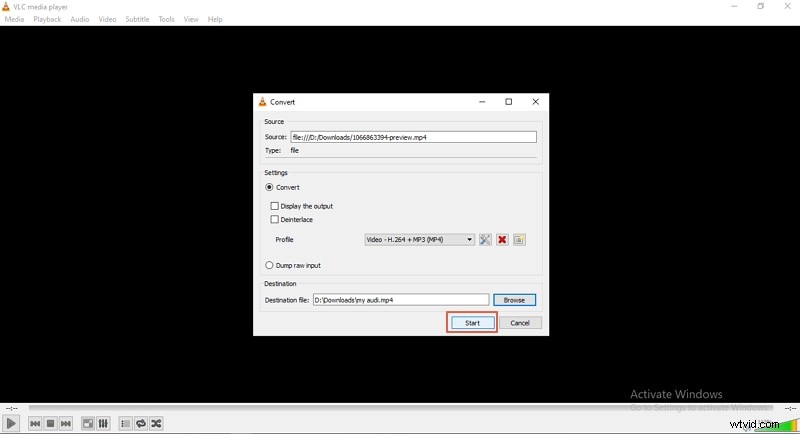Screen dimensions: 800x434
Task: Restore down the VLC main window
Action: 761,6
